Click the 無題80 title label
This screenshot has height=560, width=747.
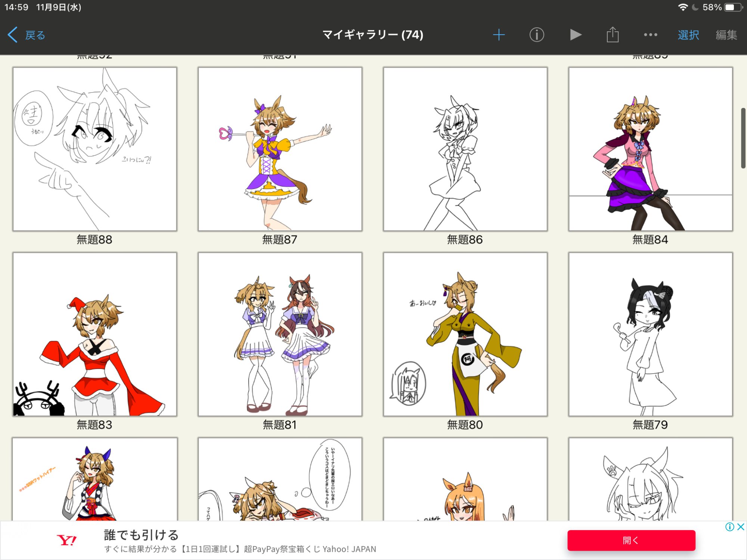tap(465, 425)
